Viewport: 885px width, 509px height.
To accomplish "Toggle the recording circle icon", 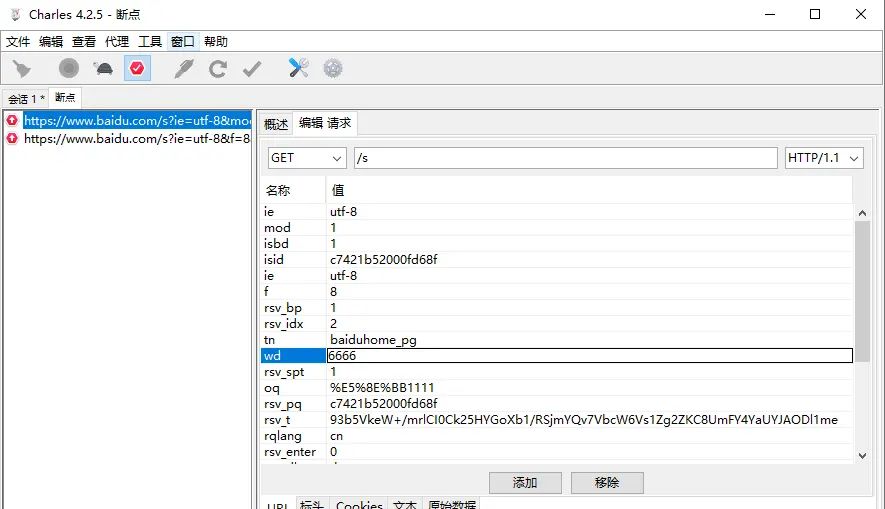I will click(69, 68).
